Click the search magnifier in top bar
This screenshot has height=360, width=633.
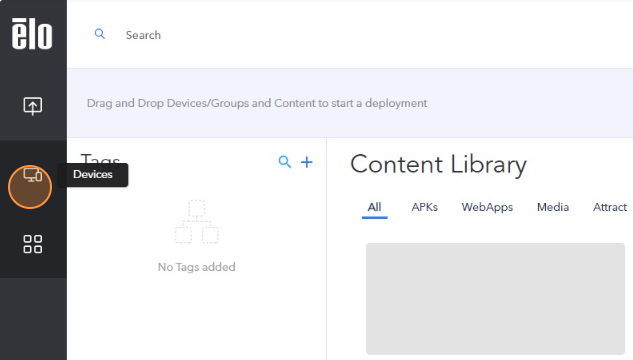[100, 34]
